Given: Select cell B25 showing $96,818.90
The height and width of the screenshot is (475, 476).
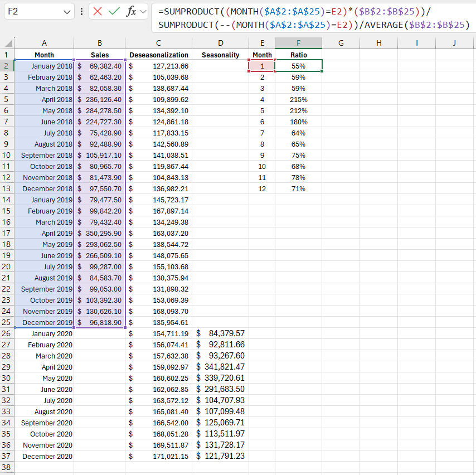Looking at the screenshot, I should pyautogui.click(x=99, y=322).
